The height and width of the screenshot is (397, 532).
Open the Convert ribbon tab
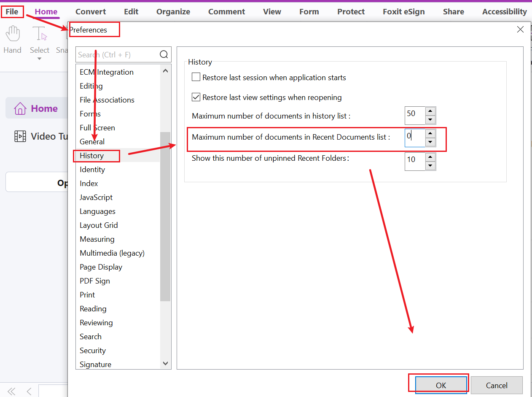tap(91, 12)
